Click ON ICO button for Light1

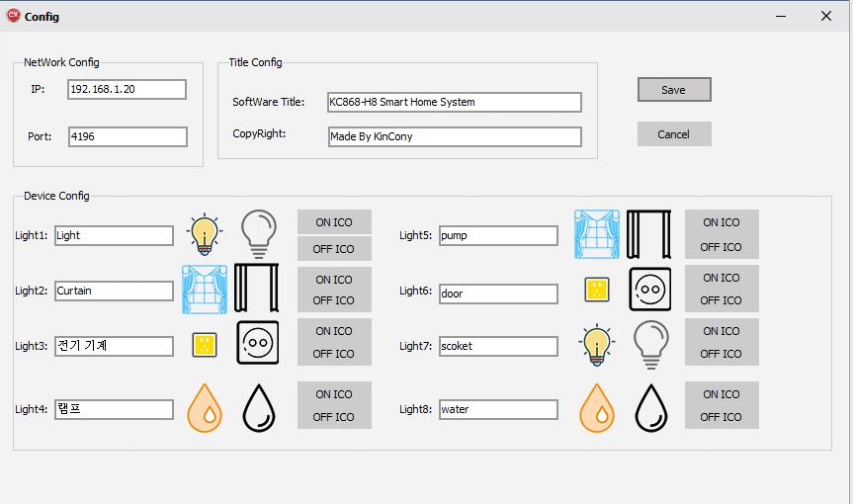(334, 222)
